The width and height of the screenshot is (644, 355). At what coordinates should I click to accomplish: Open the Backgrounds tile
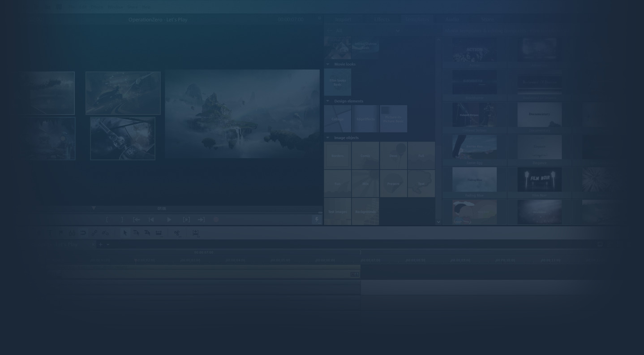pyautogui.click(x=365, y=212)
